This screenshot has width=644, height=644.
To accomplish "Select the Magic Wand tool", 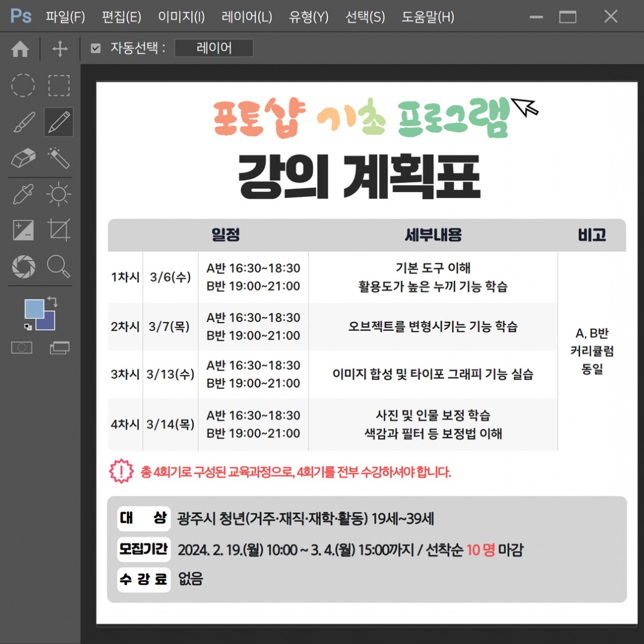I will click(x=59, y=158).
